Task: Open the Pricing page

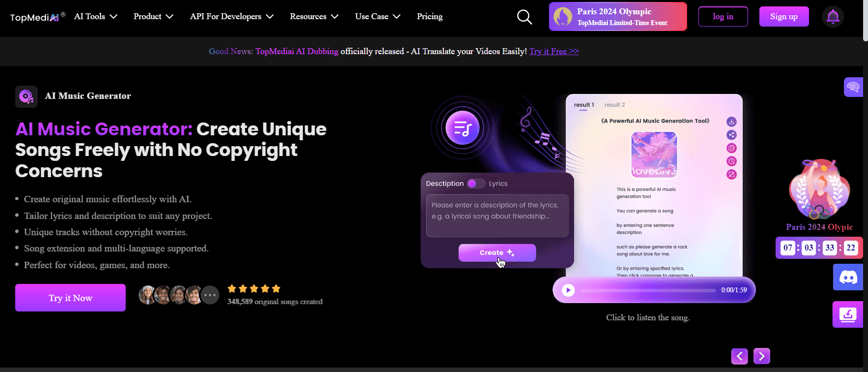Action: (430, 17)
